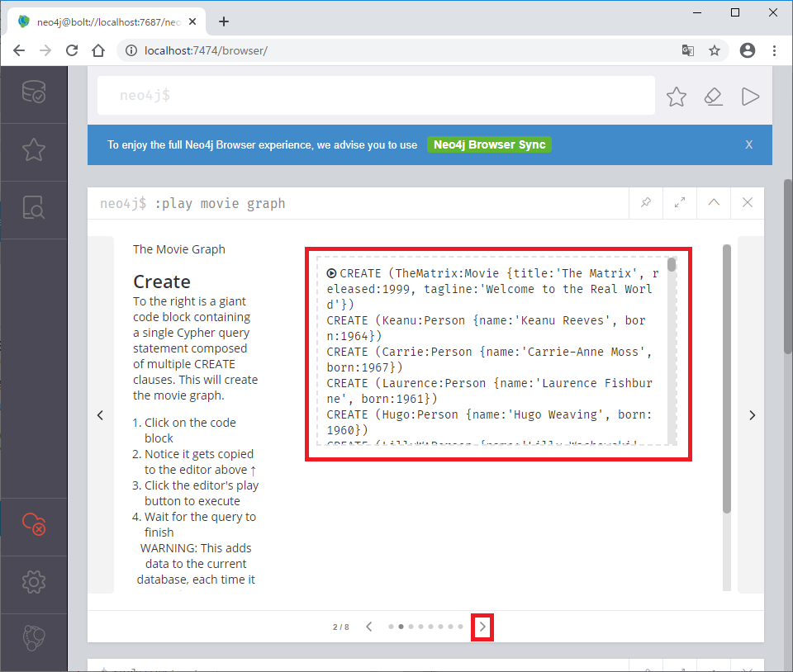Open Chrome three-dot menu
This screenshot has width=793, height=672.
(774, 50)
